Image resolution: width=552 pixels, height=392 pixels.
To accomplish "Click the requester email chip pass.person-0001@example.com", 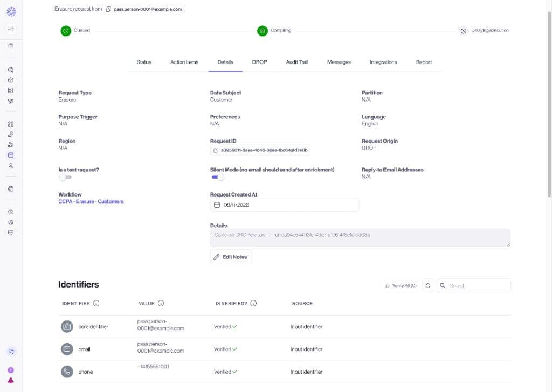I will (x=144, y=9).
